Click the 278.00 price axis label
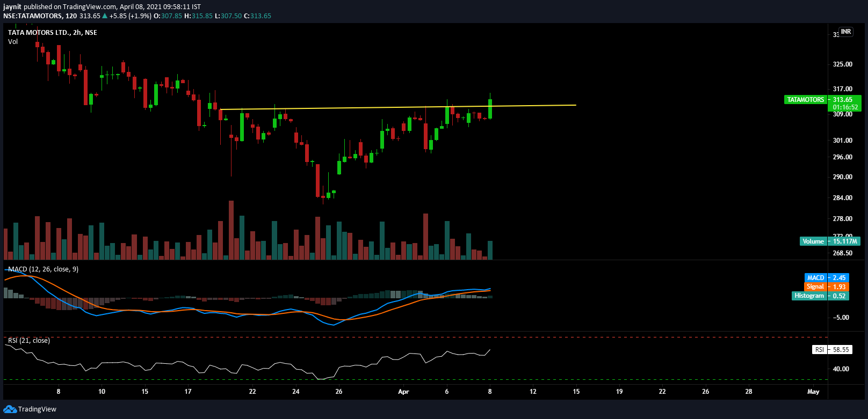Screen dimensions: 868x419 coord(842,219)
